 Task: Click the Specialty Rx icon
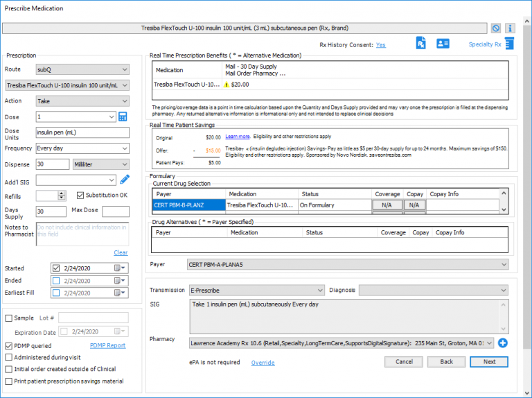coord(509,44)
